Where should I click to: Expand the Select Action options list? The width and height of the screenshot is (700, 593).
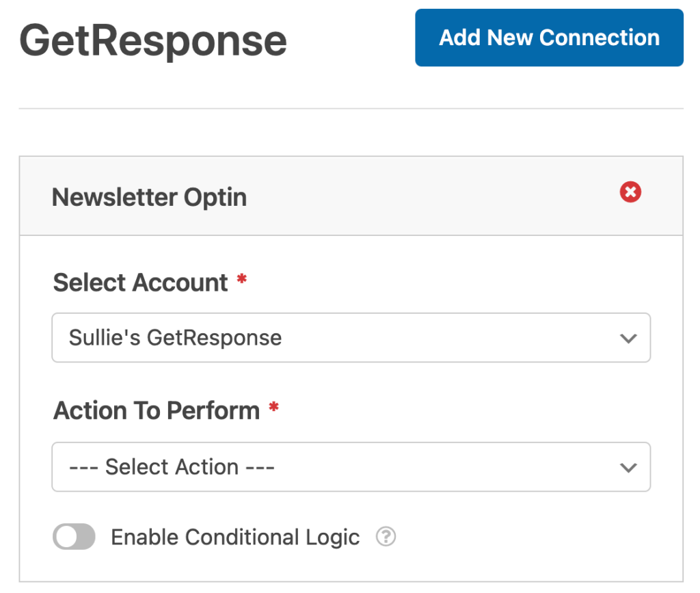[x=351, y=467]
